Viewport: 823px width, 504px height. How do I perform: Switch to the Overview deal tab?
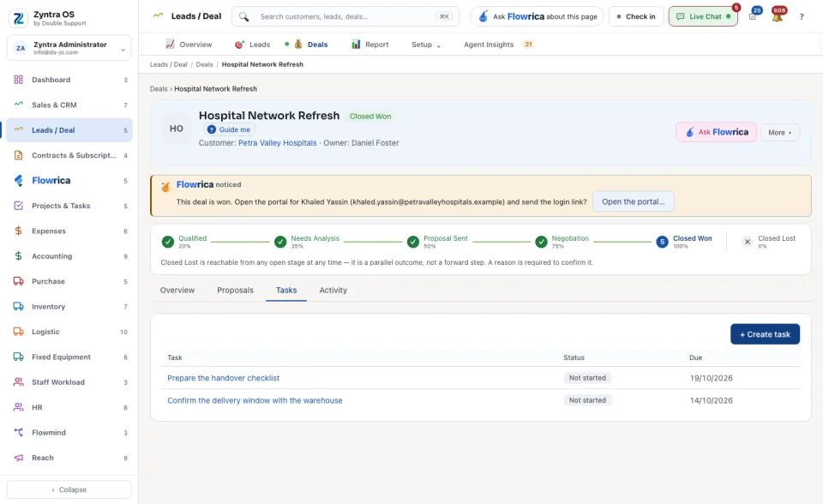[177, 291]
